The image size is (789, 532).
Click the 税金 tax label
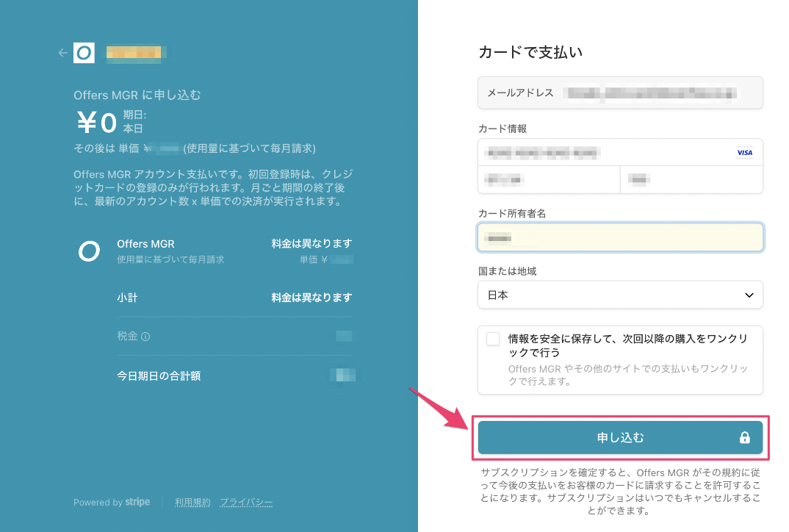click(x=127, y=337)
